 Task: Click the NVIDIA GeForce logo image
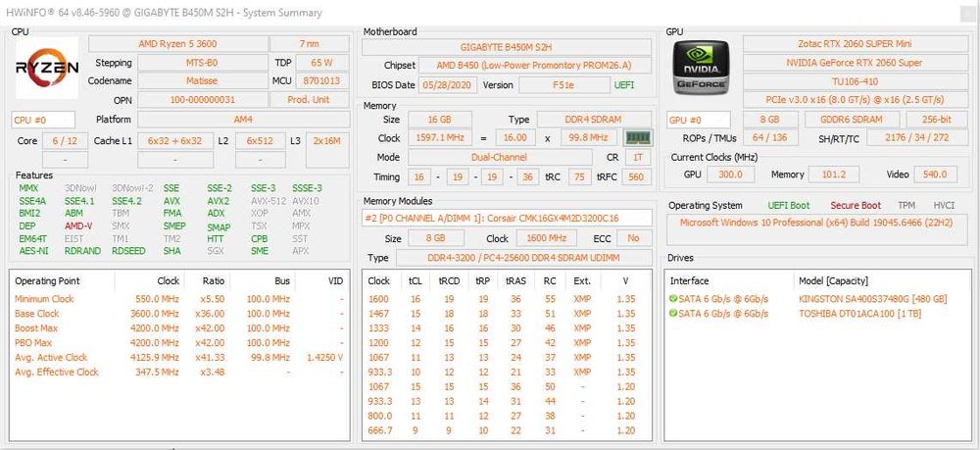702,68
